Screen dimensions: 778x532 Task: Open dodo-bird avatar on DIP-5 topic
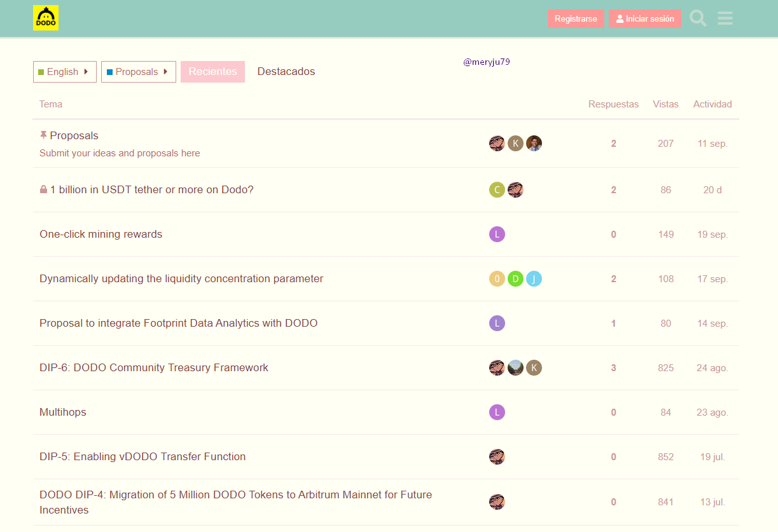coord(497,456)
